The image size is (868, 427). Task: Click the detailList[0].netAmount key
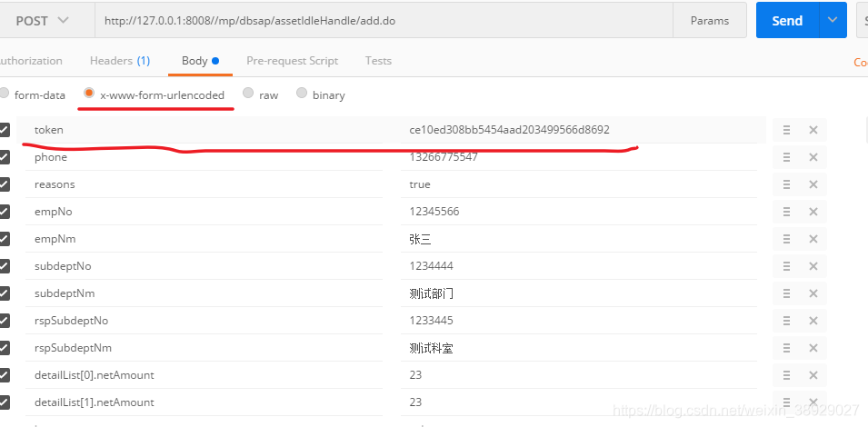pos(95,375)
